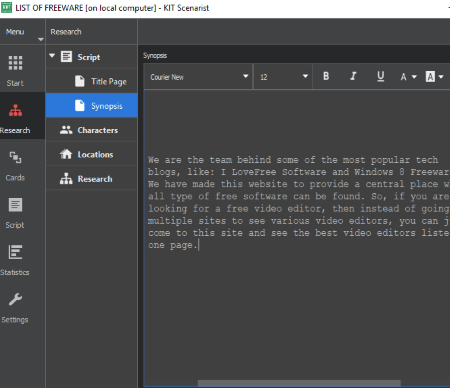This screenshot has height=388, width=450.
Task: Toggle bold formatting
Action: 326,76
